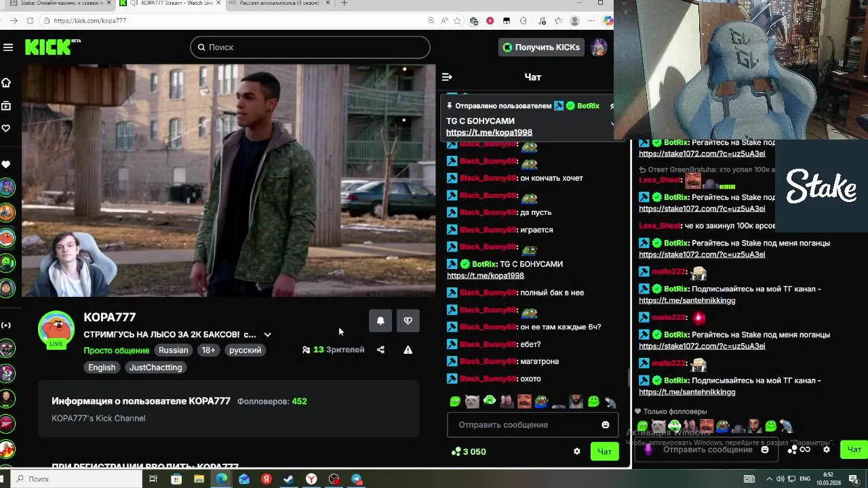868x488 pixels.
Task: Open the profile avatar in Kick header
Action: click(598, 47)
